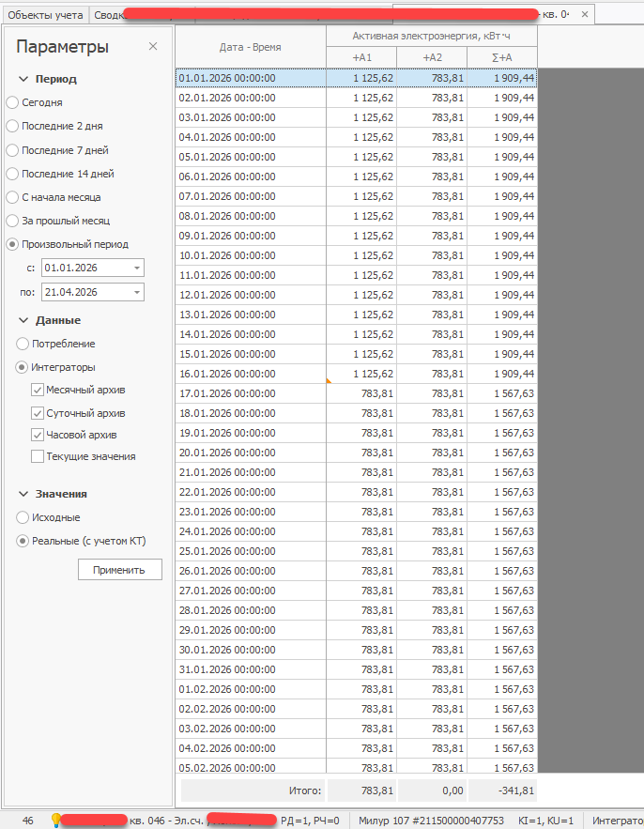The height and width of the screenshot is (829, 644).
Task: Enable the Текущие значения checkbox
Action: click(38, 456)
